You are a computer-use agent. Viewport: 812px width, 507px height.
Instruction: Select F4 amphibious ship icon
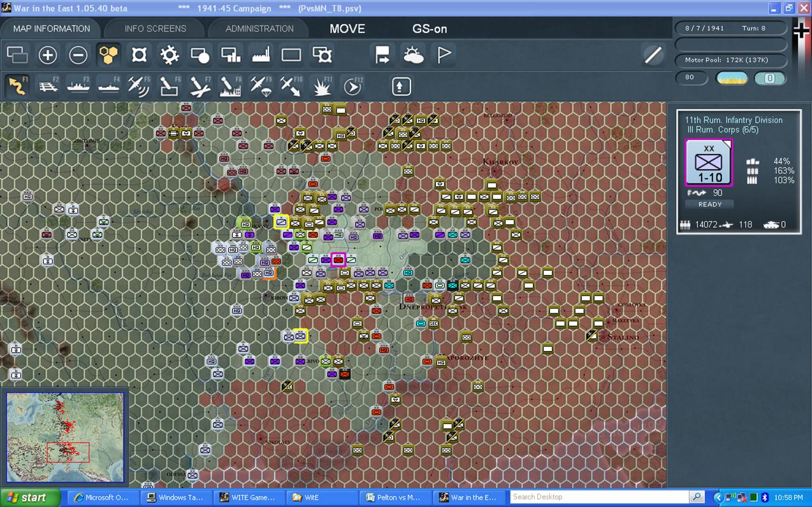point(109,86)
